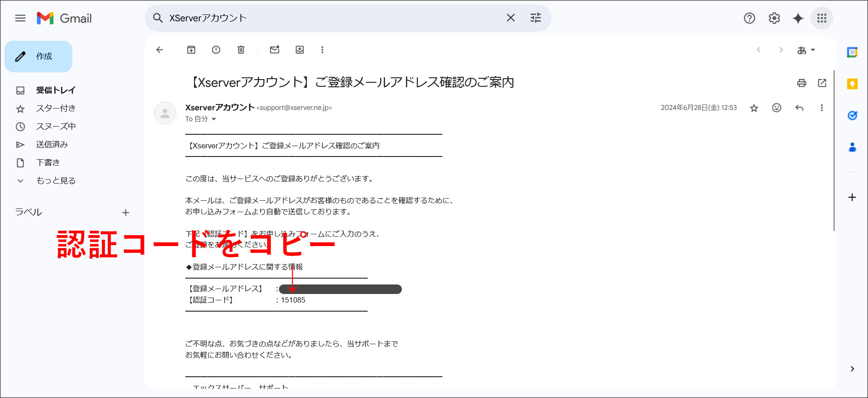Clear the search with the X icon

[511, 18]
